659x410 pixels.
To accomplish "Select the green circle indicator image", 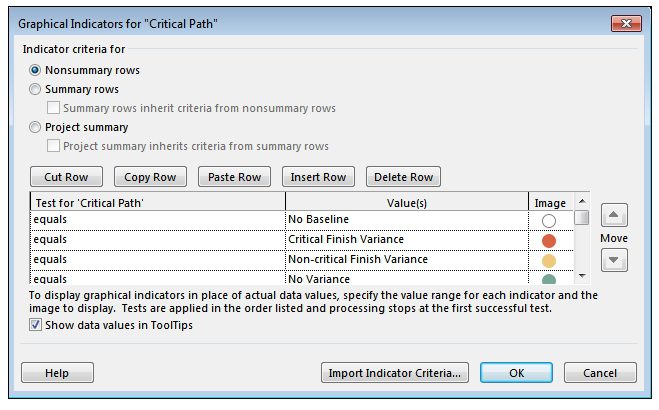I will [548, 279].
